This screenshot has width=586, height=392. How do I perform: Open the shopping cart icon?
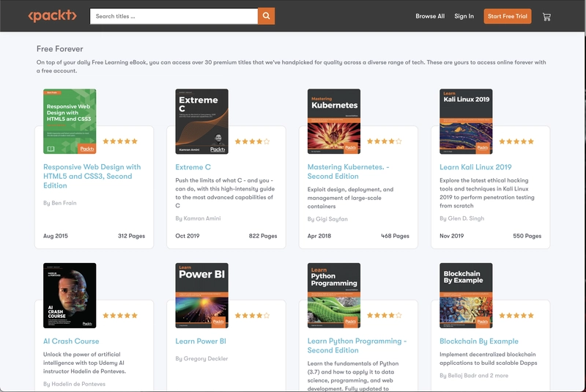coord(546,16)
